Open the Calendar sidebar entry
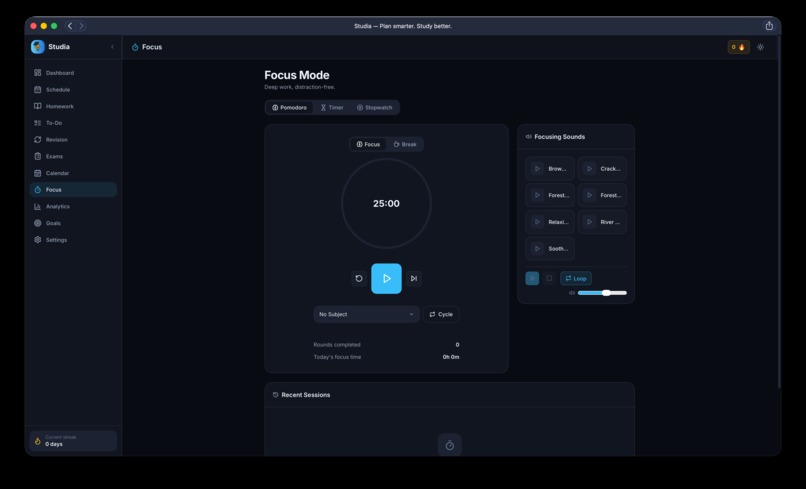This screenshot has width=806, height=489. click(x=73, y=173)
